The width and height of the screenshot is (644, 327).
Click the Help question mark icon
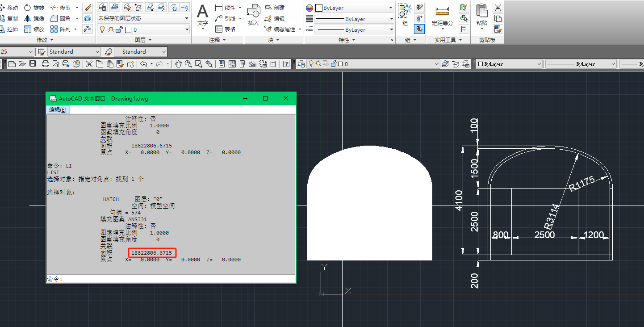pyautogui.click(x=286, y=64)
